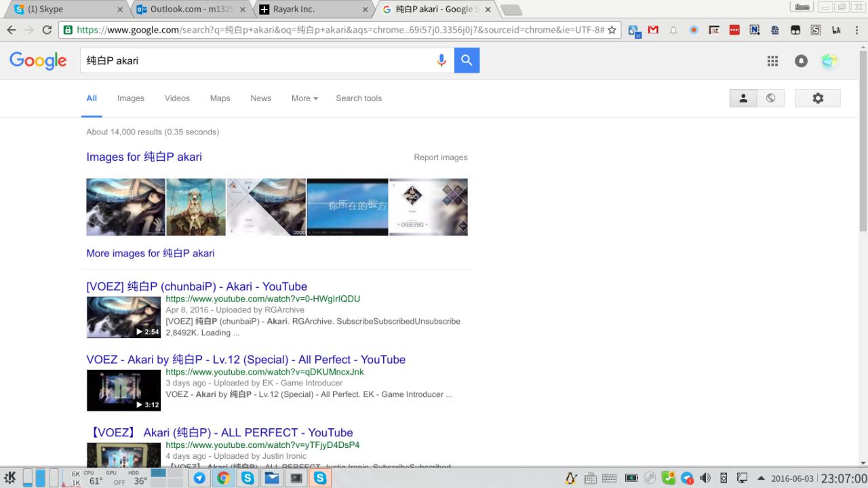The image size is (868, 488).
Task: Select the All search tab
Action: tap(92, 98)
